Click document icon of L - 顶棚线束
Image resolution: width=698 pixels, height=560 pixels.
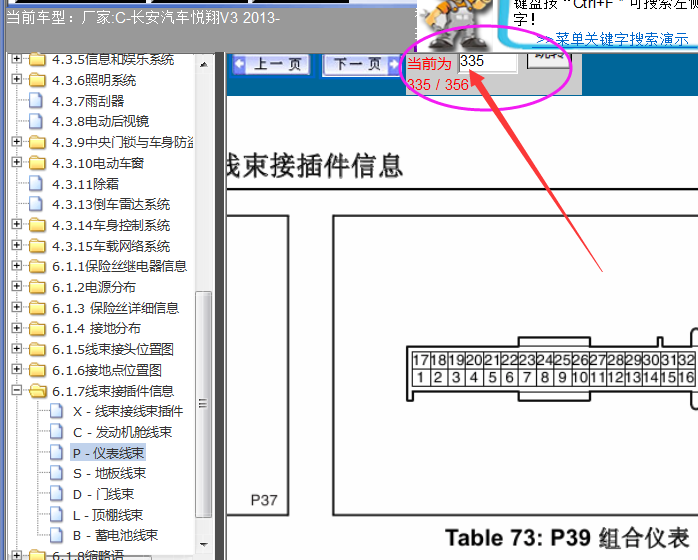(x=56, y=515)
